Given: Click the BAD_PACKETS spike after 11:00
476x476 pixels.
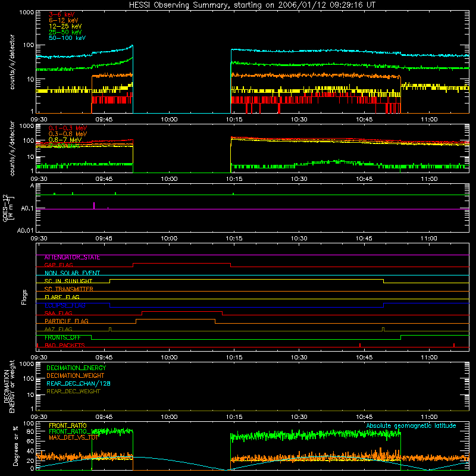Looking at the screenshot, I should coord(454,345).
